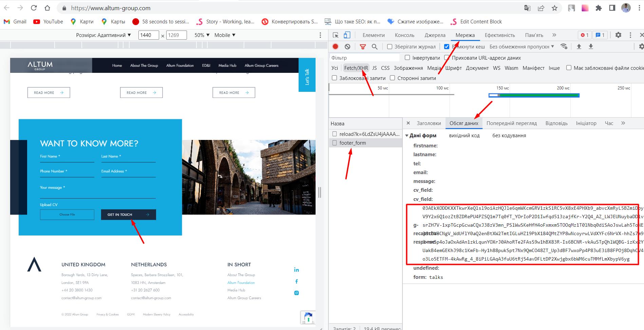644x330 pixels.
Task: Share this page via the share icon
Action: [541, 8]
